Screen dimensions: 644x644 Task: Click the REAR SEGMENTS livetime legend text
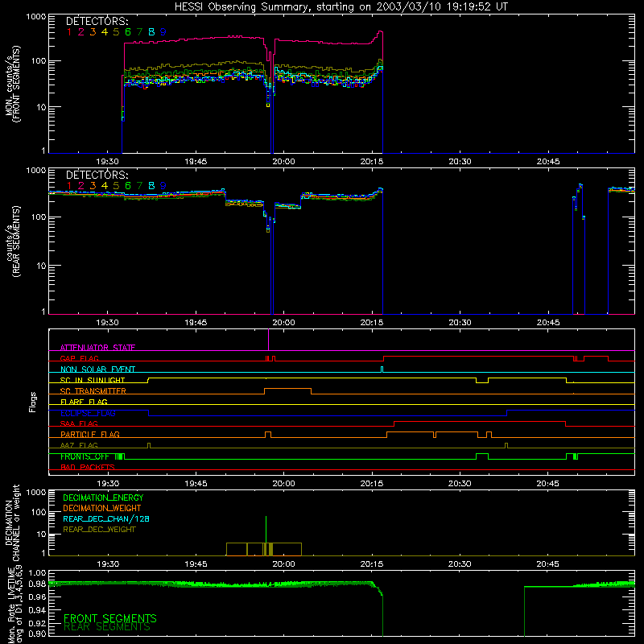pos(107,627)
